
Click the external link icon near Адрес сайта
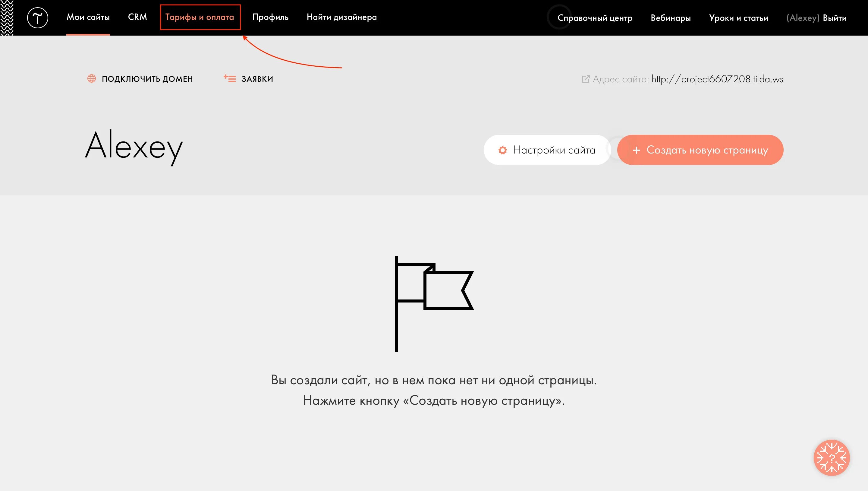[x=586, y=79]
